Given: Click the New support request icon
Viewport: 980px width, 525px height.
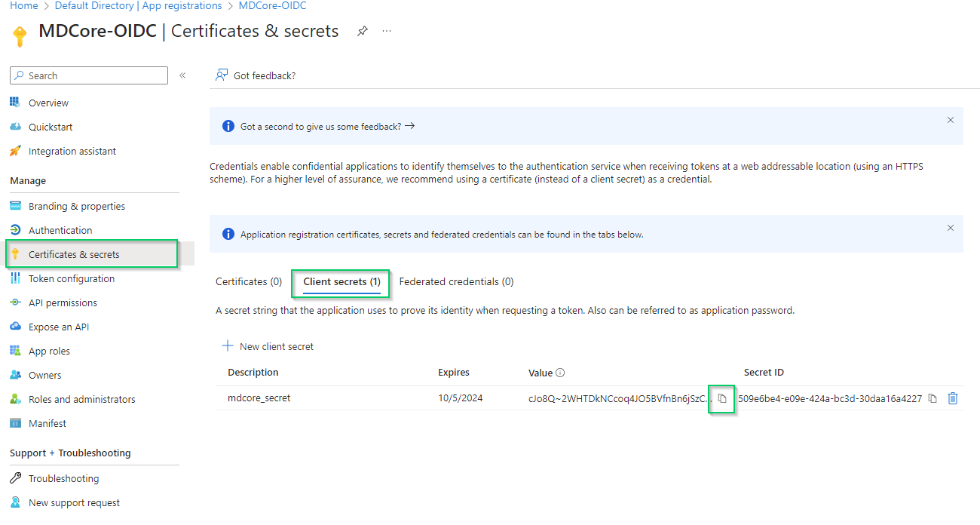Looking at the screenshot, I should (15, 502).
